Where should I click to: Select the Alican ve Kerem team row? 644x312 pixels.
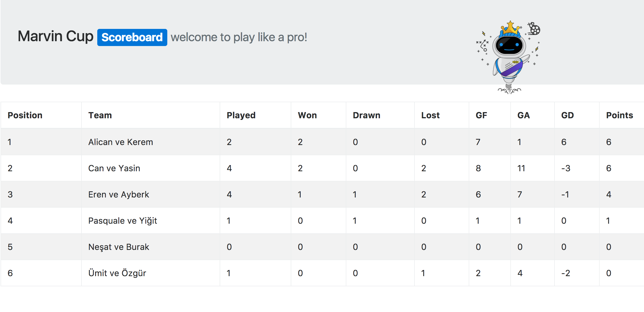tap(322, 142)
